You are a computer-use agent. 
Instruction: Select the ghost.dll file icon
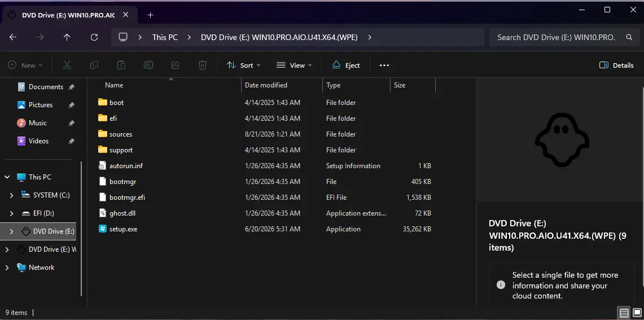103,213
